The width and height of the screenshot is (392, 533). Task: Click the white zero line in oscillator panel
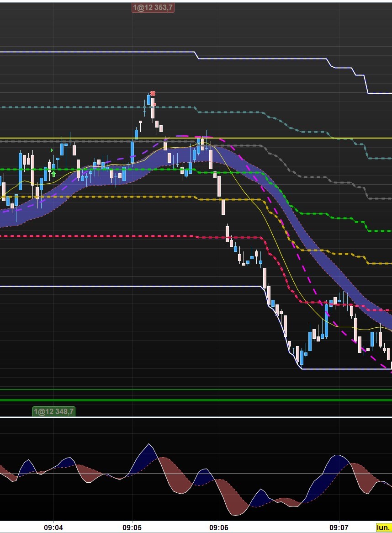click(x=196, y=474)
